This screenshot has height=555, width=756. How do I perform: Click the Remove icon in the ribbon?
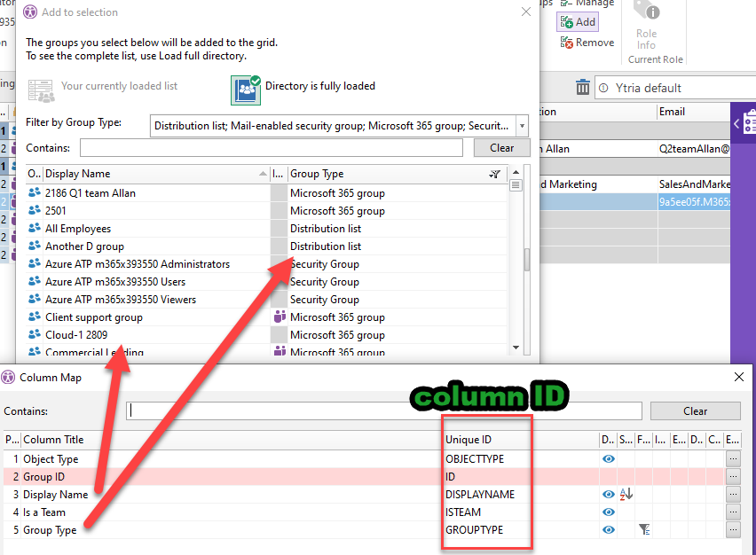tap(566, 43)
